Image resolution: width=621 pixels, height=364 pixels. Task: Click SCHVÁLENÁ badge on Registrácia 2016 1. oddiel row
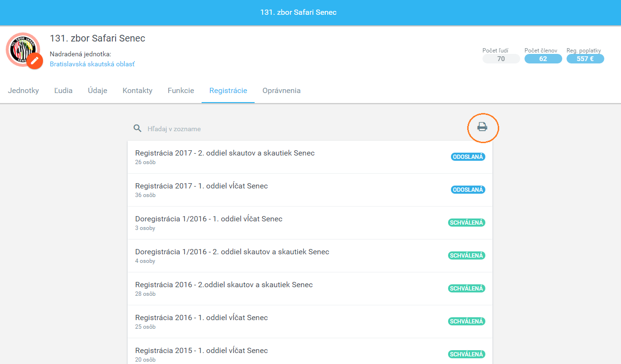pyautogui.click(x=467, y=322)
